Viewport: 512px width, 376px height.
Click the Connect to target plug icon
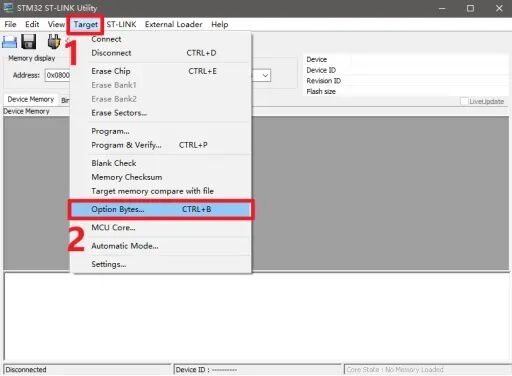[54, 42]
